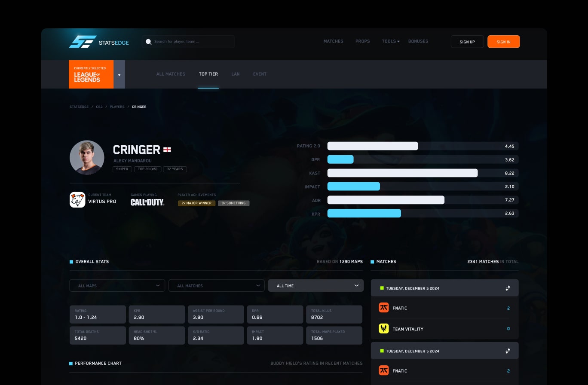Image resolution: width=588 pixels, height=385 pixels.
Task: Click the KAST rating bar
Action: 402,173
